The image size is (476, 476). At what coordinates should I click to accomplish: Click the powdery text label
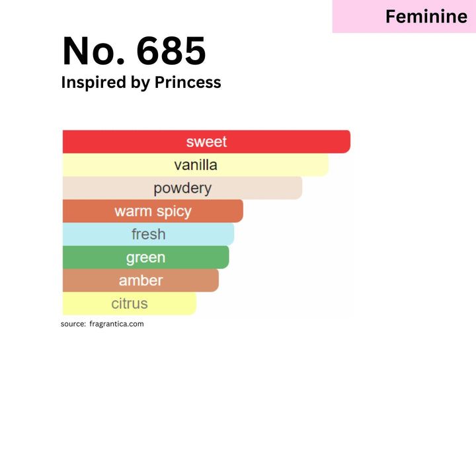click(182, 188)
